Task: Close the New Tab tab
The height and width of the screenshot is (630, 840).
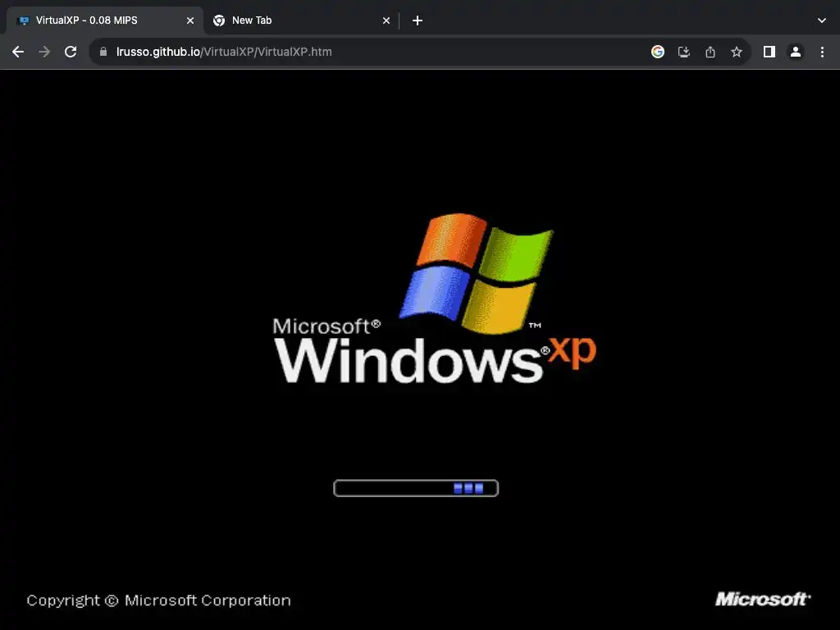Action: click(x=386, y=21)
